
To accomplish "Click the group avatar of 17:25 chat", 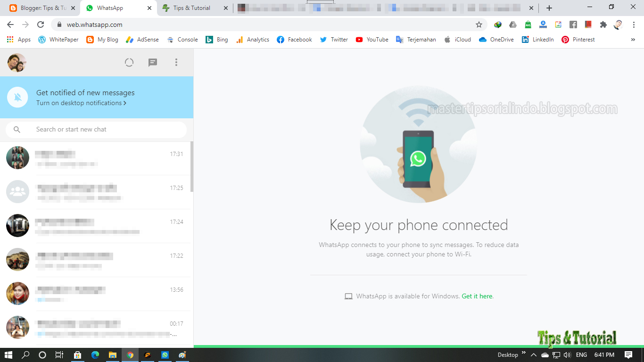I will click(x=18, y=191).
